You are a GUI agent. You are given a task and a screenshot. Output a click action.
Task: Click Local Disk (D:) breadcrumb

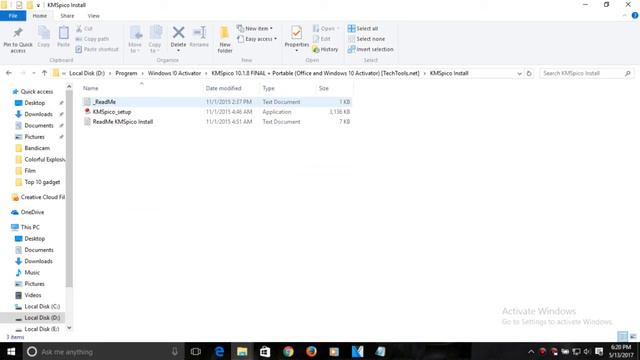(87, 73)
